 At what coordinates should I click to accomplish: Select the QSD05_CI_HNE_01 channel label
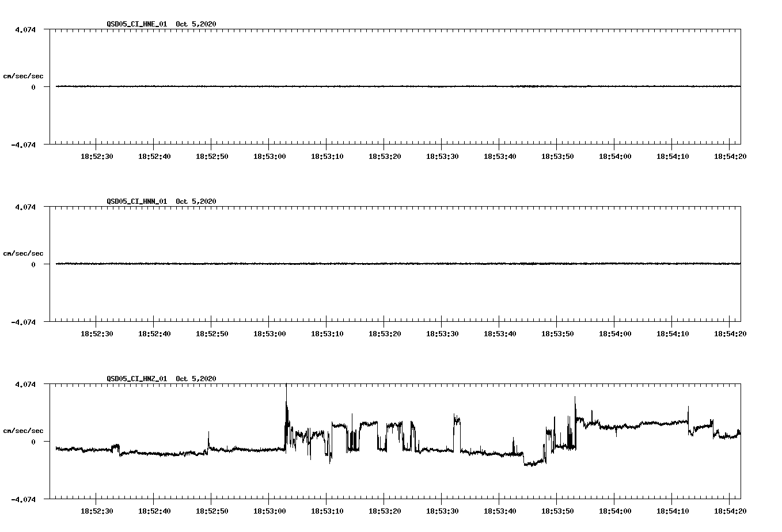pos(136,24)
